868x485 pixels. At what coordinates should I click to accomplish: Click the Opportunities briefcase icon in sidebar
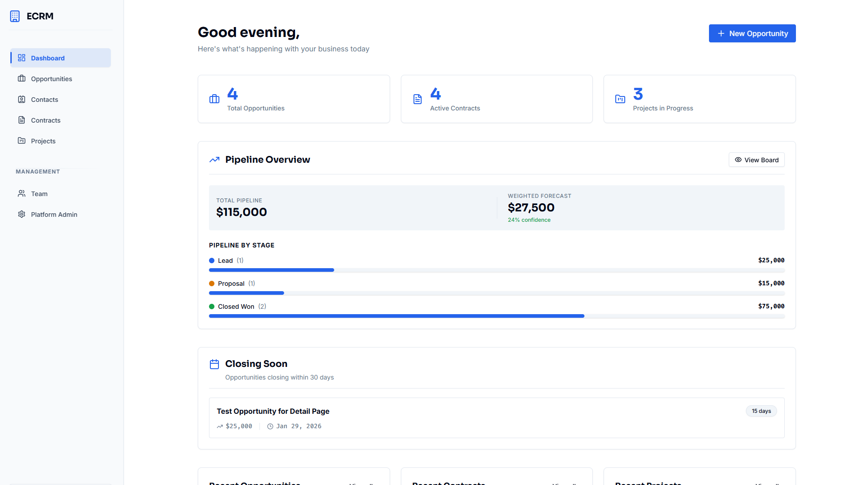(22, 79)
